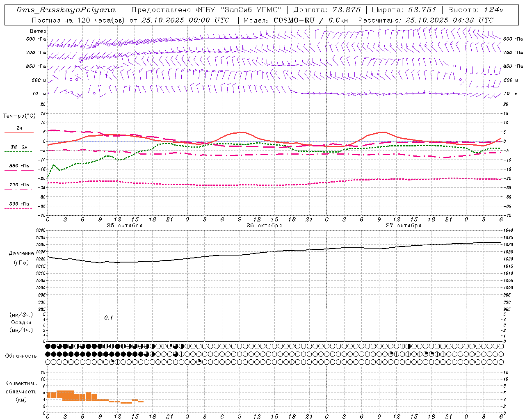Image resolution: width=525 pixels, height=420 pixels.
Task: Click the dash-dot legend line under 700 гПа
Action: point(18,189)
